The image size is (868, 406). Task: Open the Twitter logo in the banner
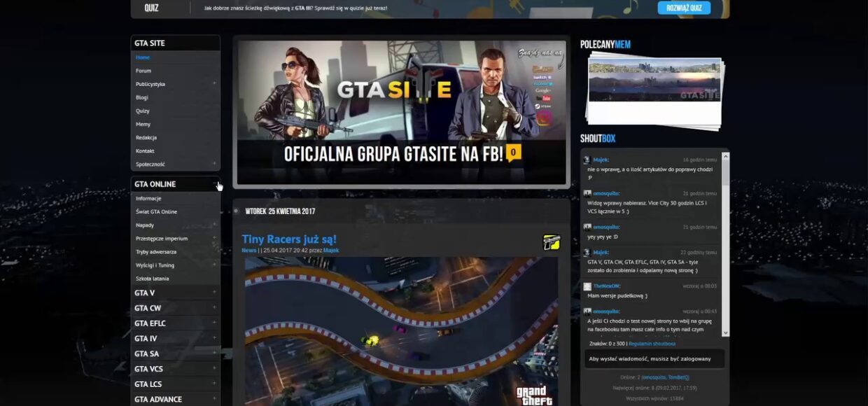click(x=542, y=84)
